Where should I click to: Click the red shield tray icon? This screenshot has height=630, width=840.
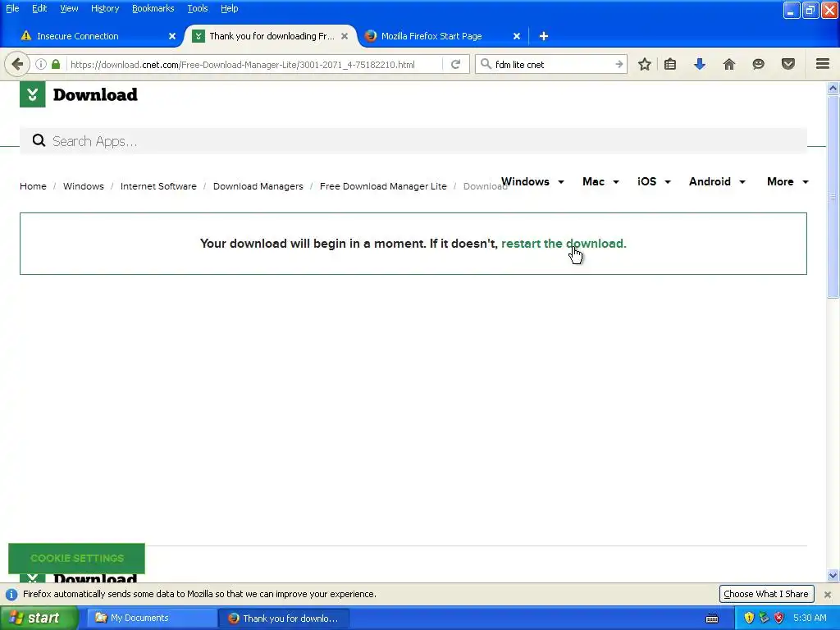pyautogui.click(x=779, y=618)
